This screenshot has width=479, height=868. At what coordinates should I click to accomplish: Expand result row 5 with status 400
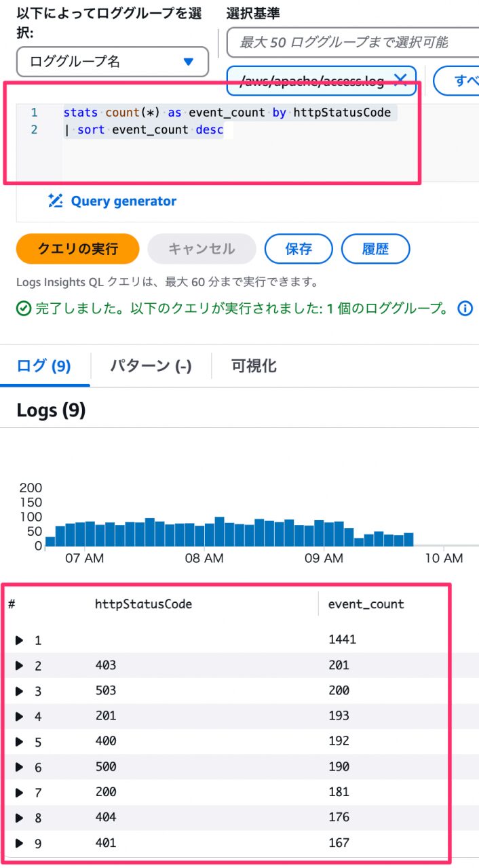point(20,741)
